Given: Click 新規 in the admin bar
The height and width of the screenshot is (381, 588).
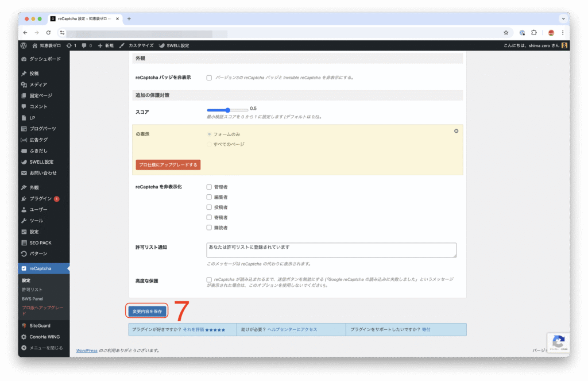Looking at the screenshot, I should (x=106, y=45).
